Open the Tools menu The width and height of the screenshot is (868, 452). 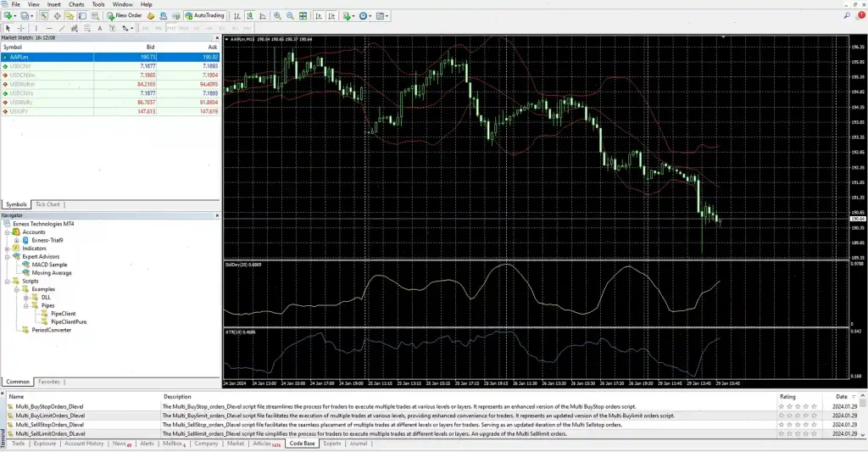(x=98, y=4)
